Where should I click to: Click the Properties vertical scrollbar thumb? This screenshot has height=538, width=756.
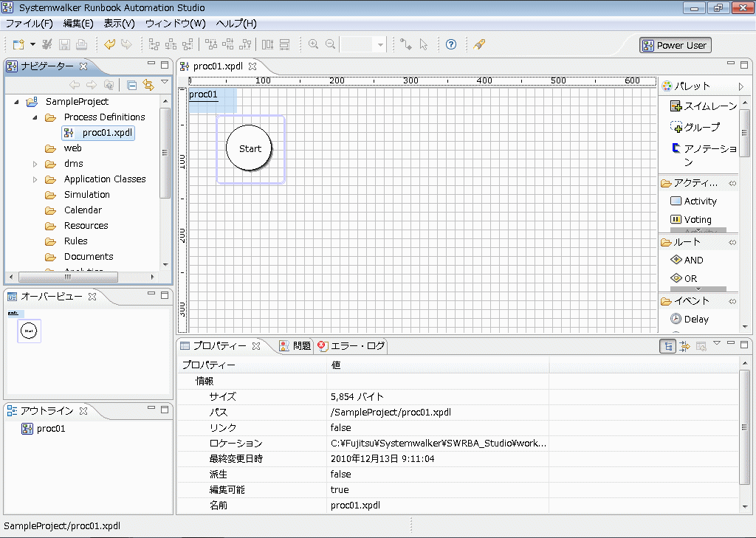coord(745,427)
